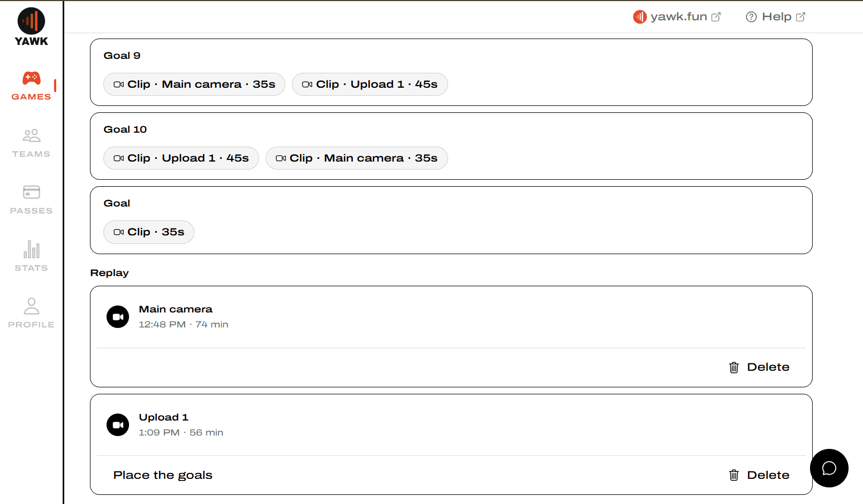
Task: Click the Replay section heading
Action: 110,273
